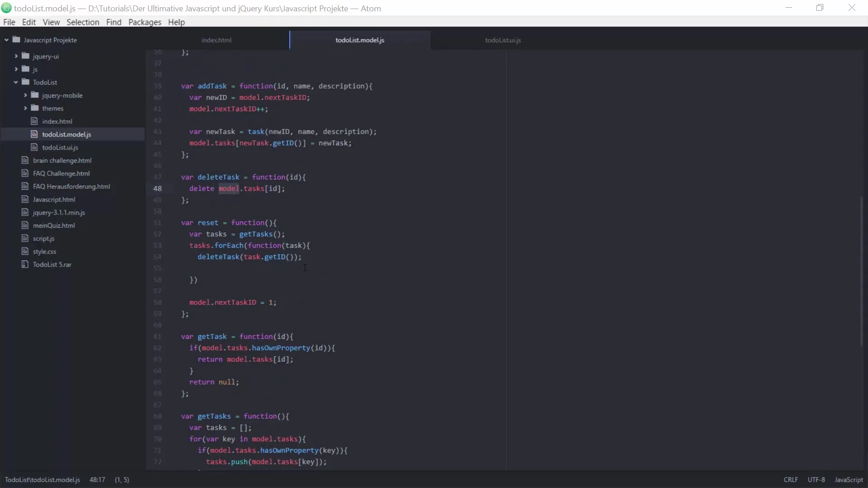Click the archive icon of TodoList 5.rar

pyautogui.click(x=25, y=264)
